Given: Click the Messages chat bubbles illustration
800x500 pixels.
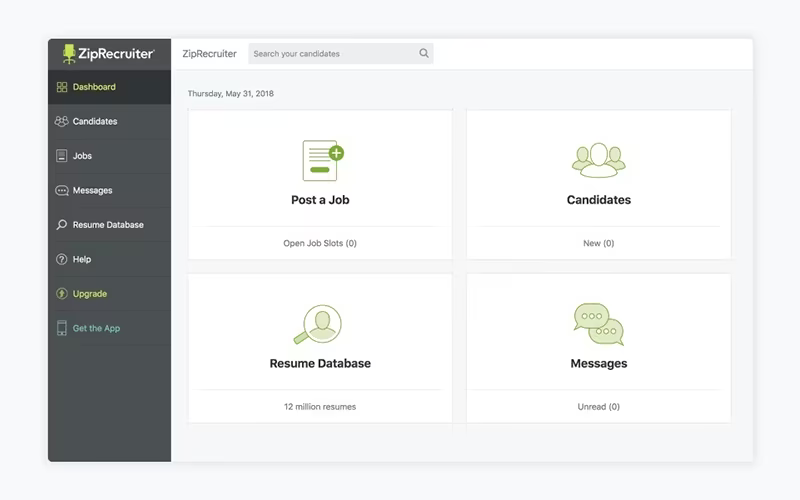Looking at the screenshot, I should pos(599,324).
